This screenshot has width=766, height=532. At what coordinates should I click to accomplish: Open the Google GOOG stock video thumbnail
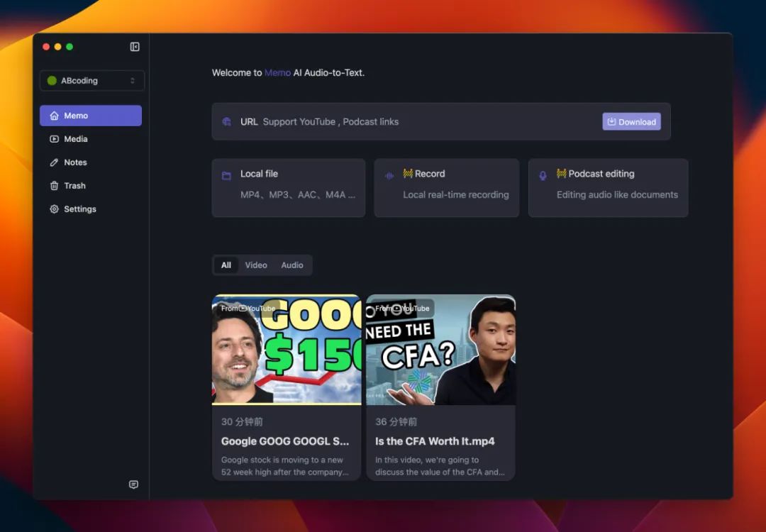[287, 350]
